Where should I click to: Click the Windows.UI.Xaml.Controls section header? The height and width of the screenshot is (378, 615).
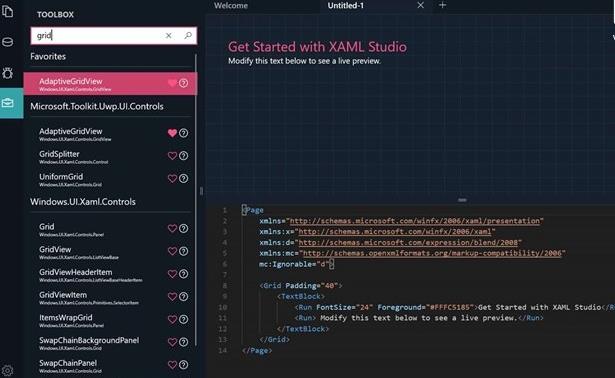click(x=83, y=202)
